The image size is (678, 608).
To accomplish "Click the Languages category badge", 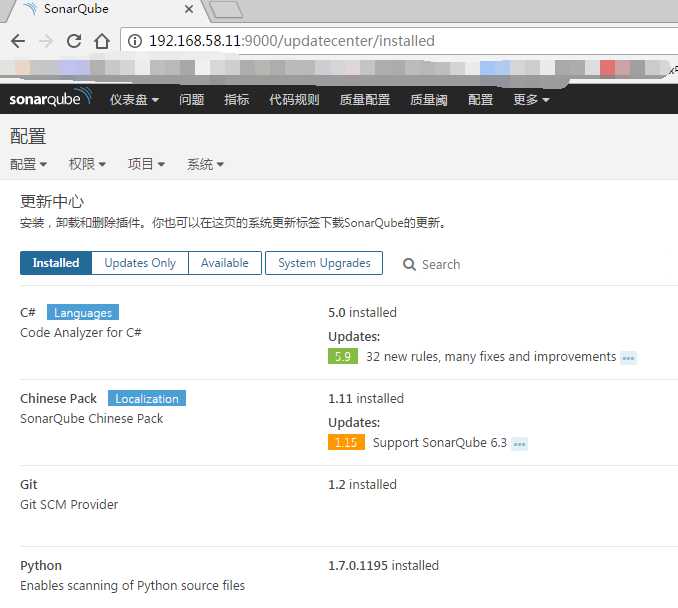I will 83,313.
